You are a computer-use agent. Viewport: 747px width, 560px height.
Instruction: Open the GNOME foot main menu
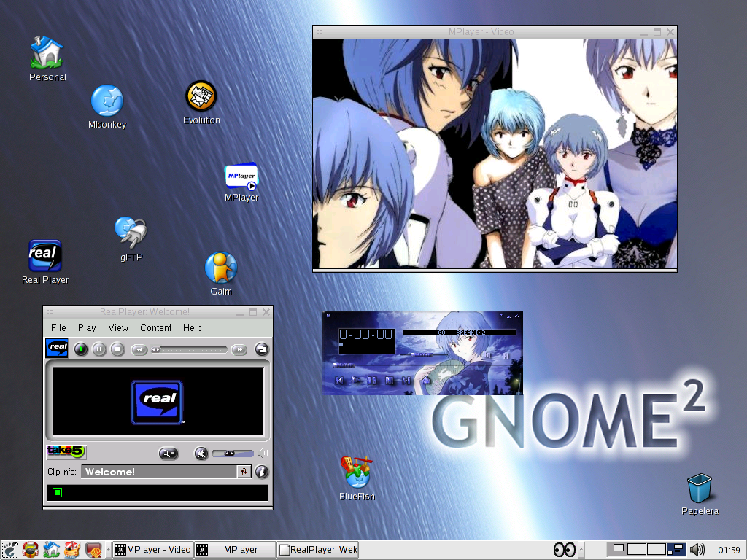[x=9, y=550]
